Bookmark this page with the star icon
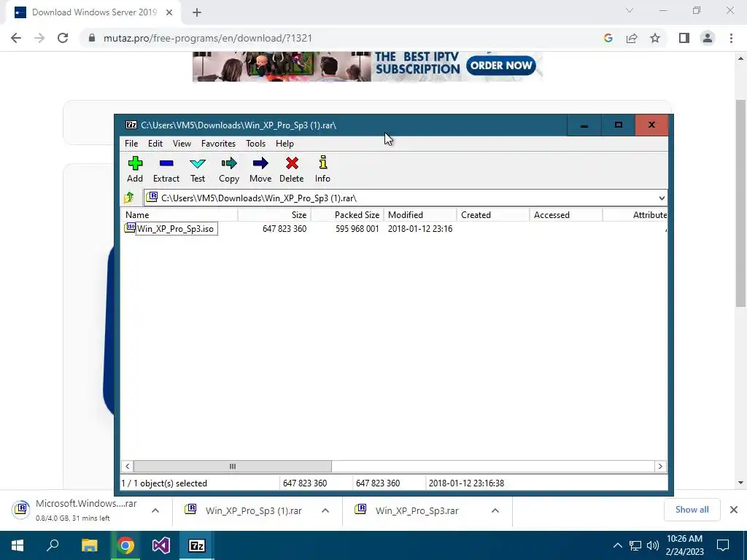The height and width of the screenshot is (560, 747). click(x=655, y=38)
